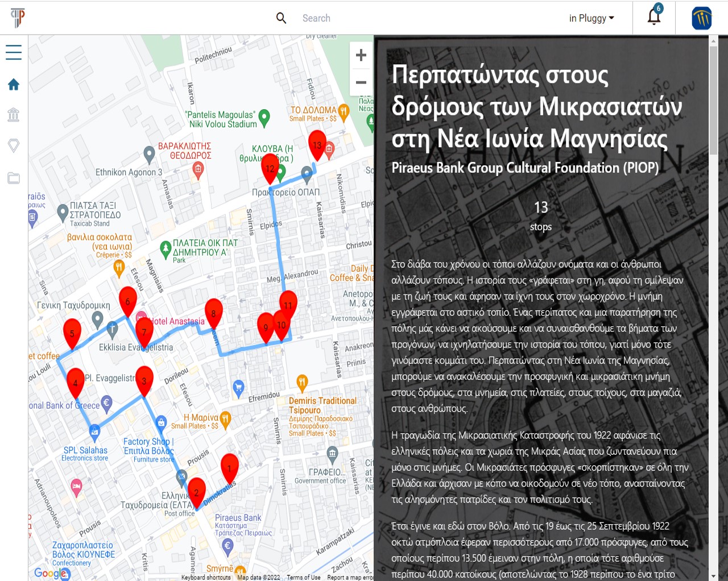Zoom in on the map
The image size is (728, 581).
point(361,55)
